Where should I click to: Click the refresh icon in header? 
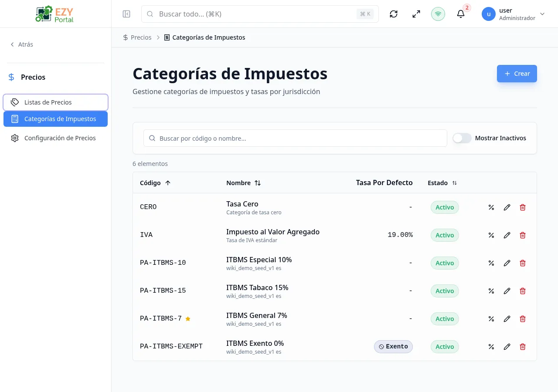pos(394,14)
